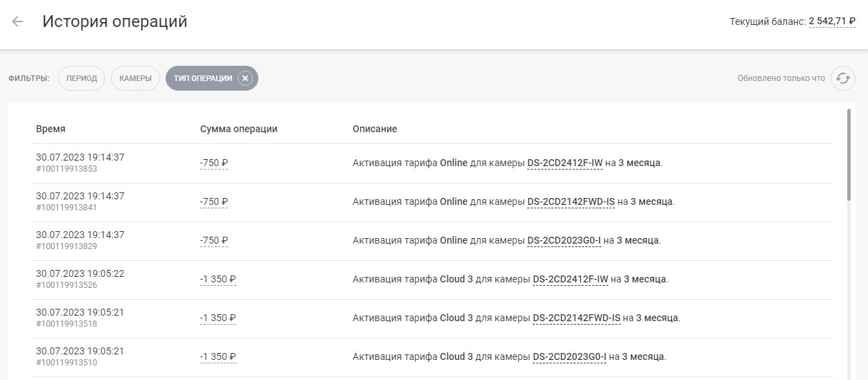Open the Камеры filter dropdown
Image resolution: width=868 pixels, height=380 pixels.
[135, 78]
